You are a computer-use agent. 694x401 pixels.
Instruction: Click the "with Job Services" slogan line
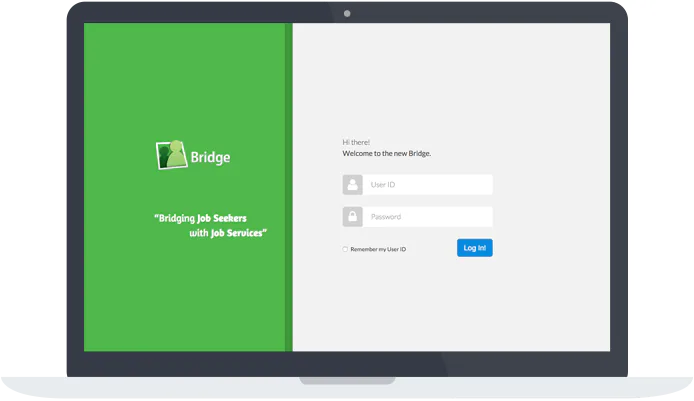tap(228, 233)
